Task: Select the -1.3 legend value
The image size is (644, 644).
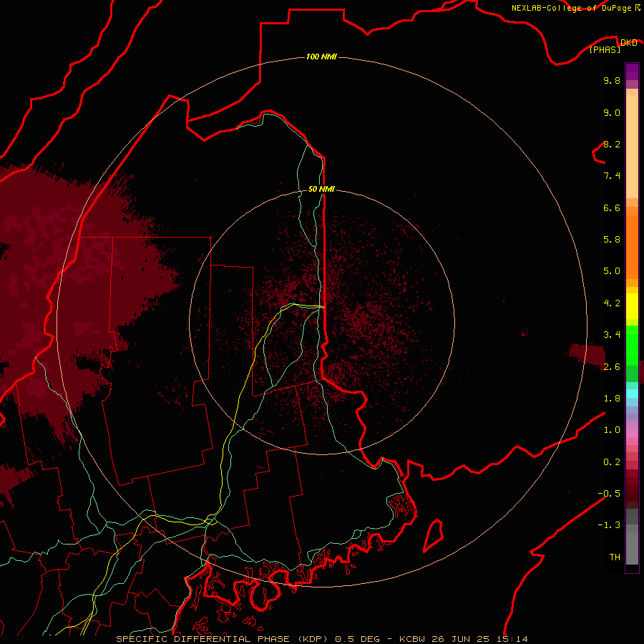Action: pos(609,525)
